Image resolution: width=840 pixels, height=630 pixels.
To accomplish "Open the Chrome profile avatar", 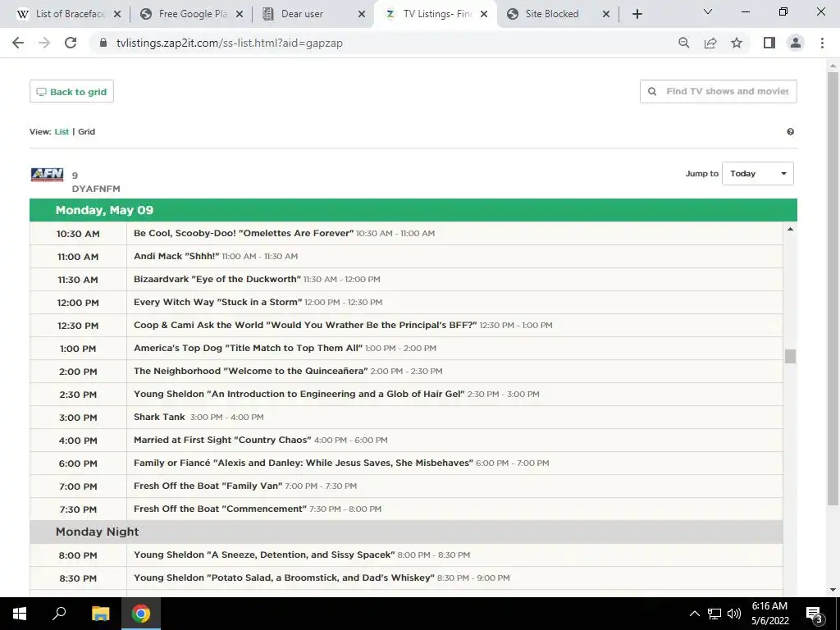I will [796, 43].
